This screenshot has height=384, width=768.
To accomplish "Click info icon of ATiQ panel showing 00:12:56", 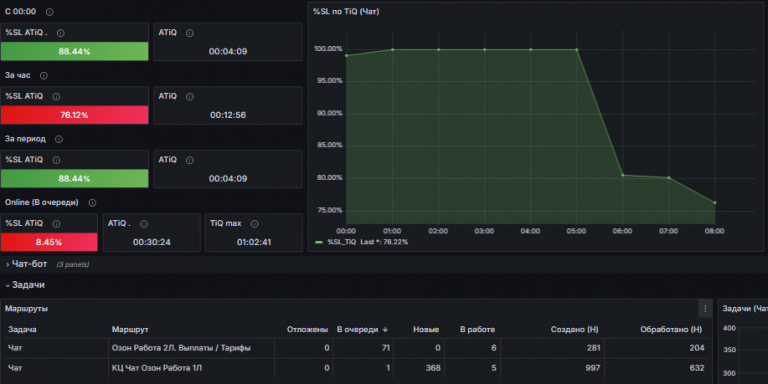I will (190, 97).
